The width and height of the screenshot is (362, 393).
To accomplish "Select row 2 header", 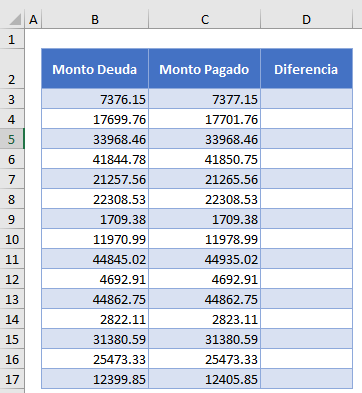I will pyautogui.click(x=12, y=69).
